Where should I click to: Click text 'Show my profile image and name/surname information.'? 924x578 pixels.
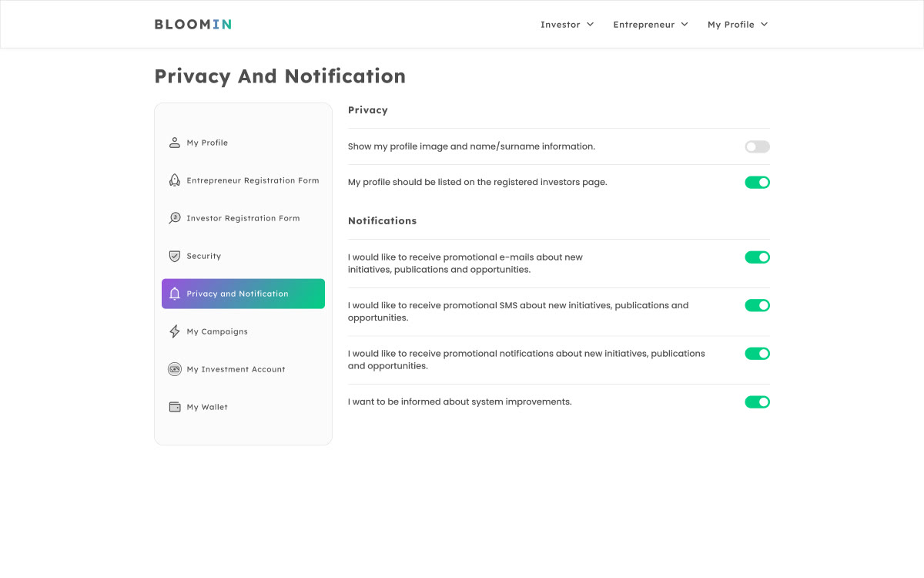pyautogui.click(x=471, y=146)
